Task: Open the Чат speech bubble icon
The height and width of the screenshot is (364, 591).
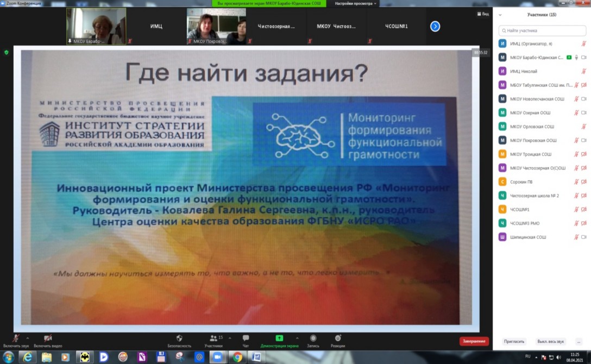Action: (x=246, y=338)
